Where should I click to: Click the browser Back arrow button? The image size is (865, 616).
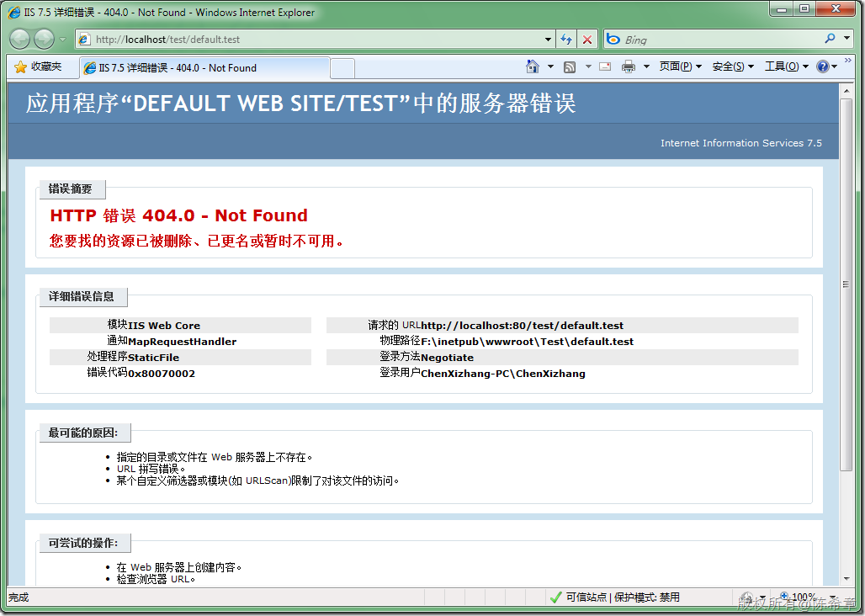pyautogui.click(x=20, y=40)
